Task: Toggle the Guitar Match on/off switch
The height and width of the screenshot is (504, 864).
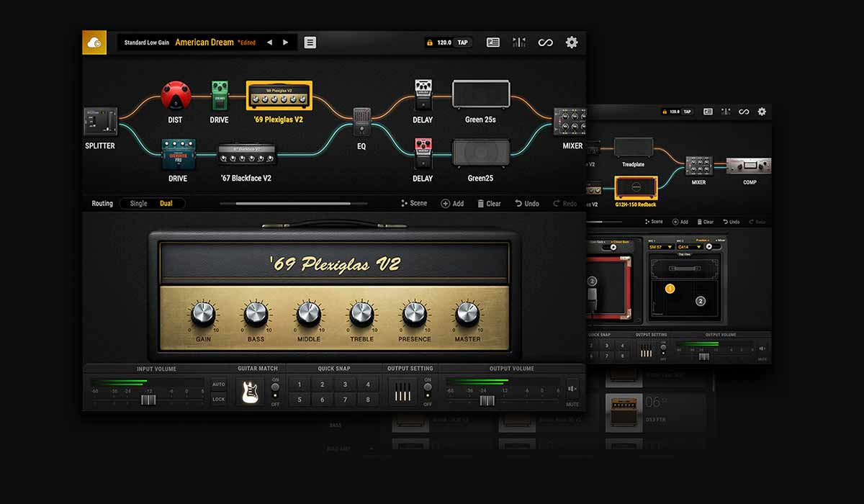Action: click(x=275, y=387)
